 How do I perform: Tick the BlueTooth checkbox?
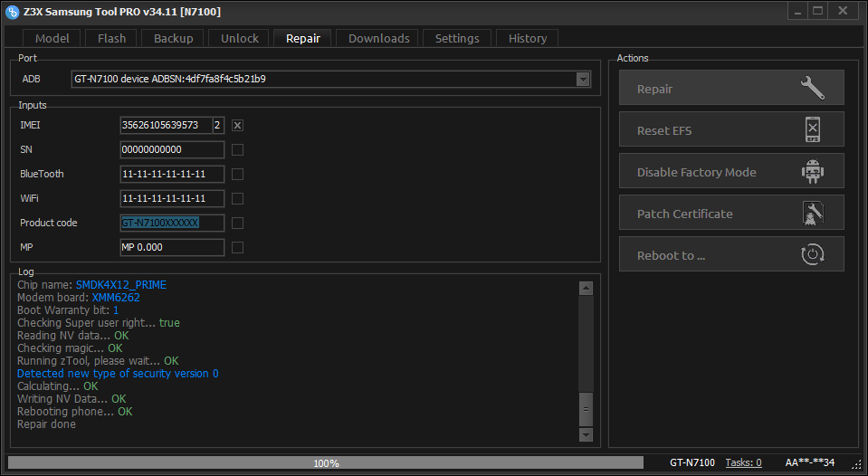click(237, 175)
